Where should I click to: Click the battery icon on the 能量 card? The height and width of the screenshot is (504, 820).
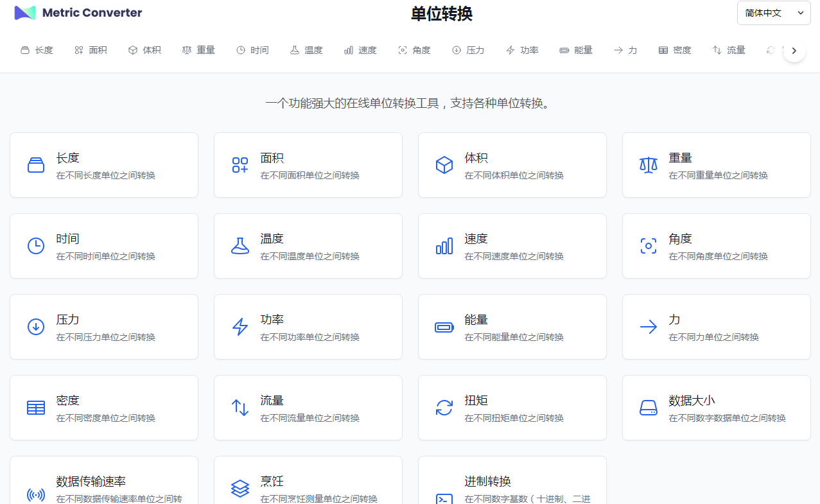pos(444,327)
